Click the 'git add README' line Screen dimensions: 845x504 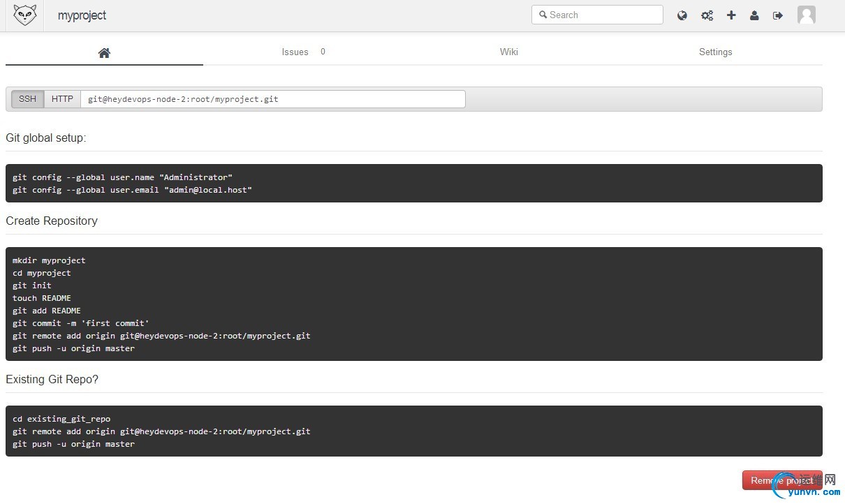click(x=47, y=311)
